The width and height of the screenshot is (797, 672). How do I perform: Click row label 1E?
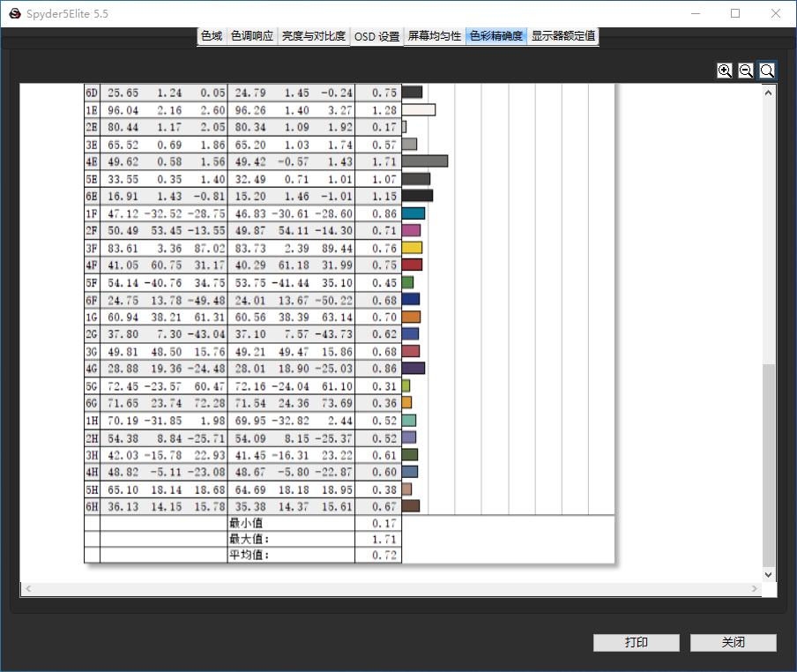(92, 110)
